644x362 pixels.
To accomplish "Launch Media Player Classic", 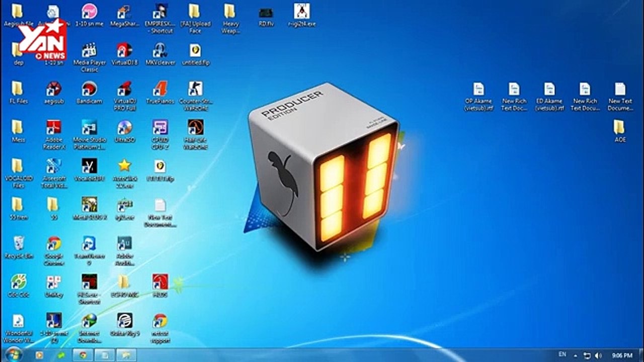I will coord(89,57).
